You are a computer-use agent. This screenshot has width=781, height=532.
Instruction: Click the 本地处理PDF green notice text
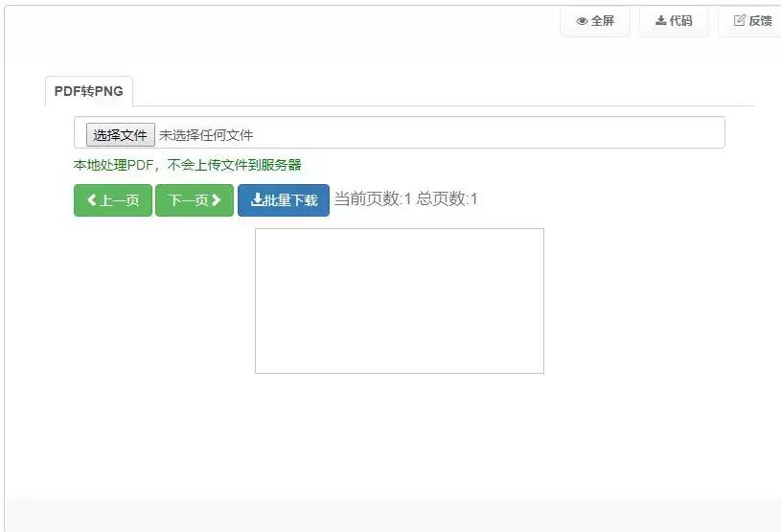(x=187, y=165)
